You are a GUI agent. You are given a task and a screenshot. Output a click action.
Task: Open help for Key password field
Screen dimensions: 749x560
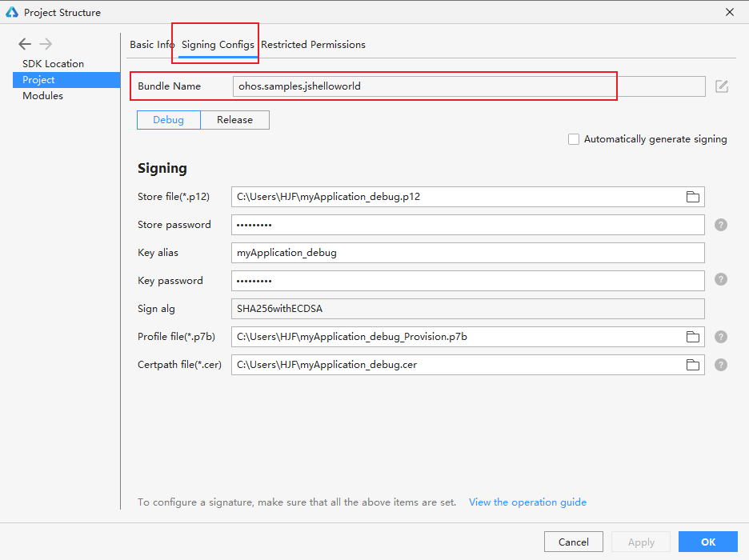pyautogui.click(x=721, y=279)
